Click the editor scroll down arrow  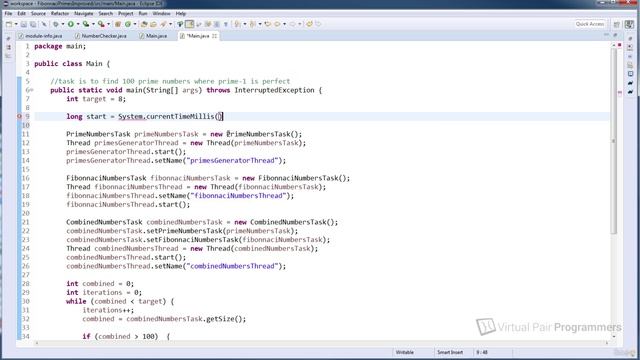[x=613, y=336]
